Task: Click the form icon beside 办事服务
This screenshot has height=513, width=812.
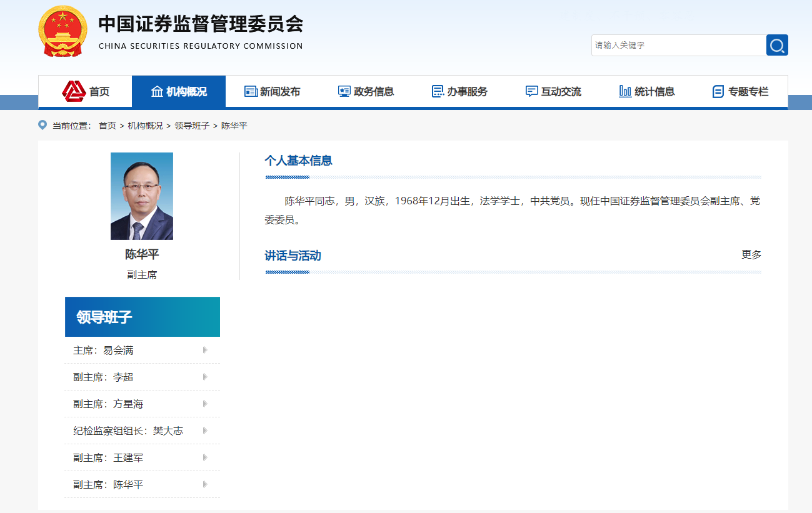Action: [438, 92]
